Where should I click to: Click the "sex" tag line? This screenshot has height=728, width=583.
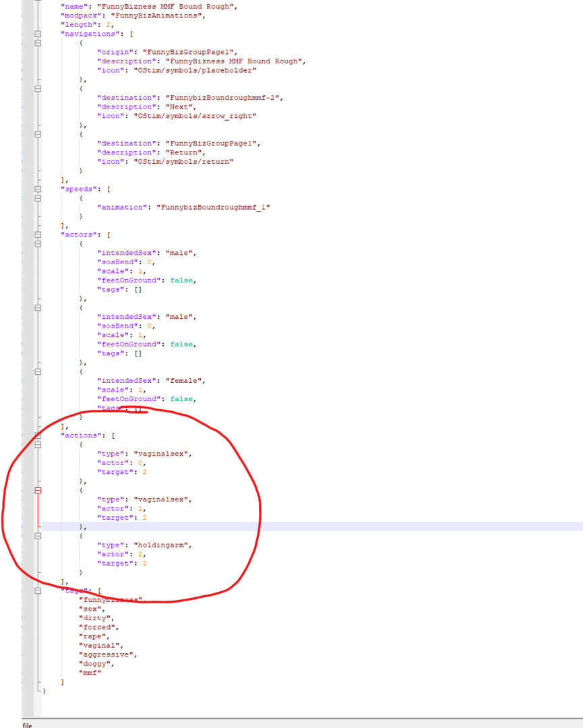click(x=92, y=609)
